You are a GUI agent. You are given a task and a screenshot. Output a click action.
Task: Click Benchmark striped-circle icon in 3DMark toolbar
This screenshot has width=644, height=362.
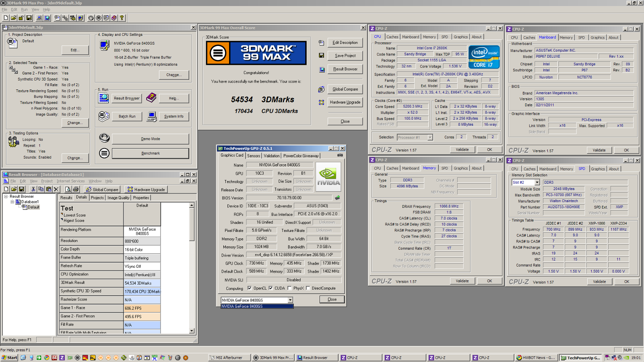99,18
